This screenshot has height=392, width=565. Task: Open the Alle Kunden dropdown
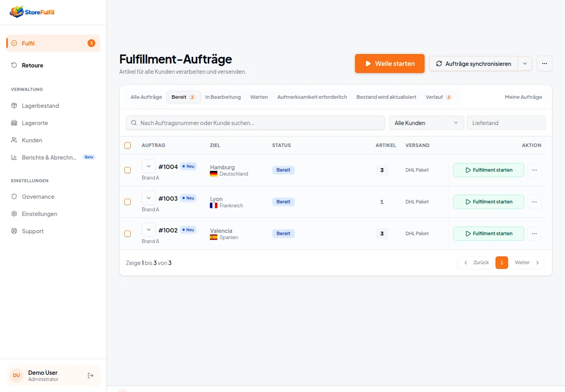click(427, 123)
